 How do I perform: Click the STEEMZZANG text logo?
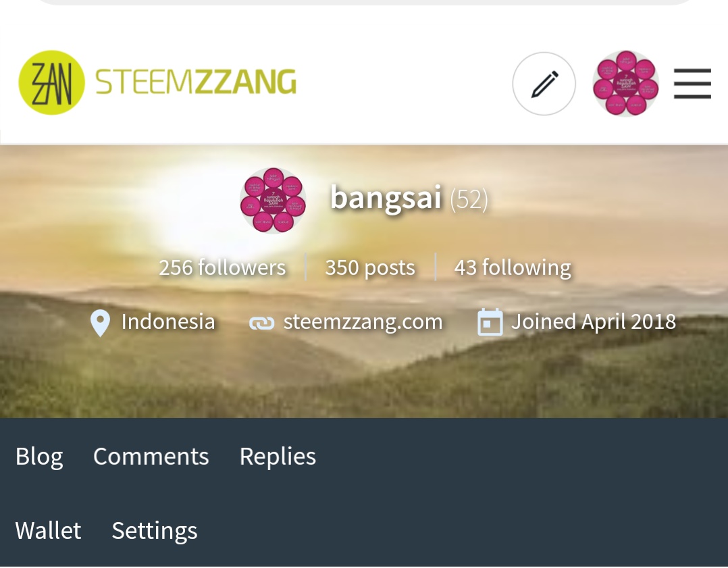coord(195,82)
